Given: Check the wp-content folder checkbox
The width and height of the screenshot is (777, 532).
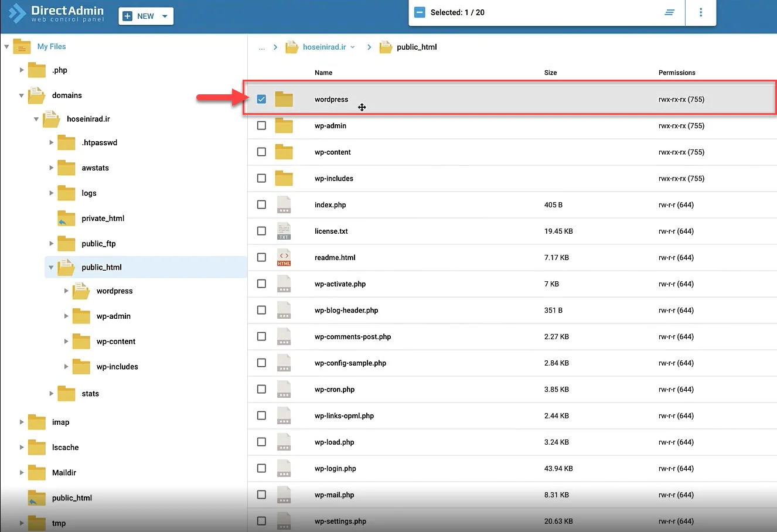Looking at the screenshot, I should [261, 152].
